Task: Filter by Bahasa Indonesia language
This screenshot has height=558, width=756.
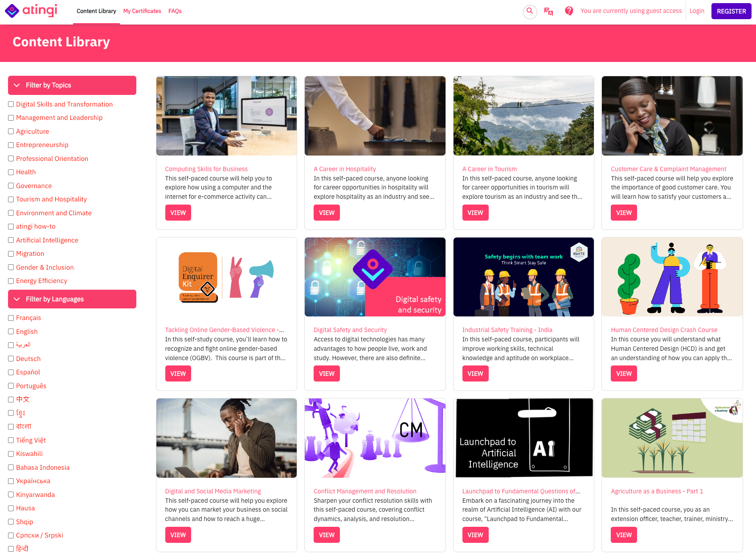Action: (x=11, y=468)
